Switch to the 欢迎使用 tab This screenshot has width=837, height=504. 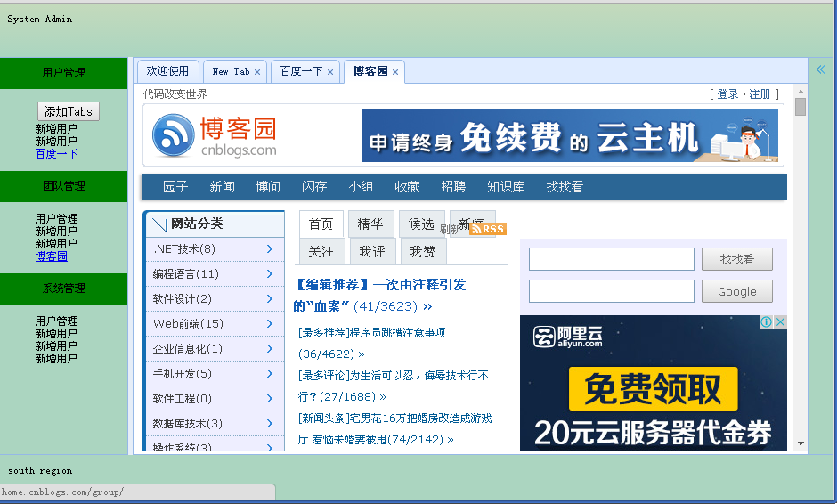(167, 71)
